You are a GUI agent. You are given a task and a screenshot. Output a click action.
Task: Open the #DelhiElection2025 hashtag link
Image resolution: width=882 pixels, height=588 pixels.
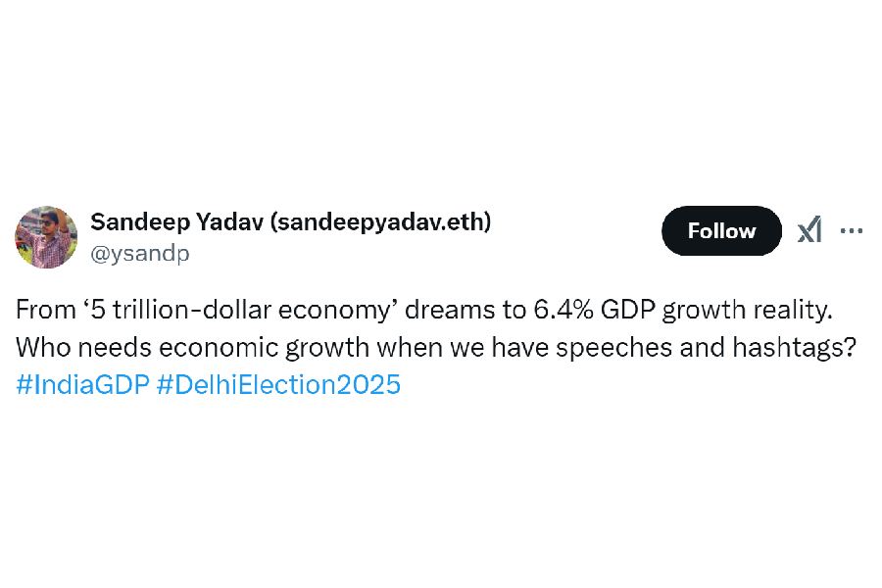278,384
